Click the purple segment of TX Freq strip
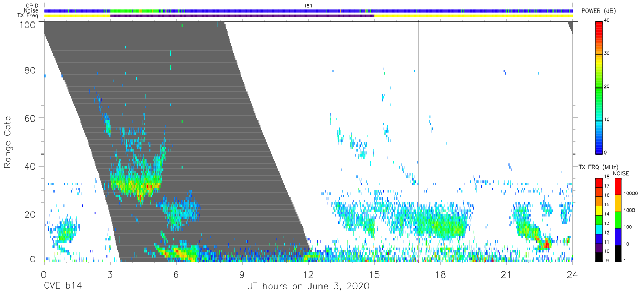 (x=242, y=16)
